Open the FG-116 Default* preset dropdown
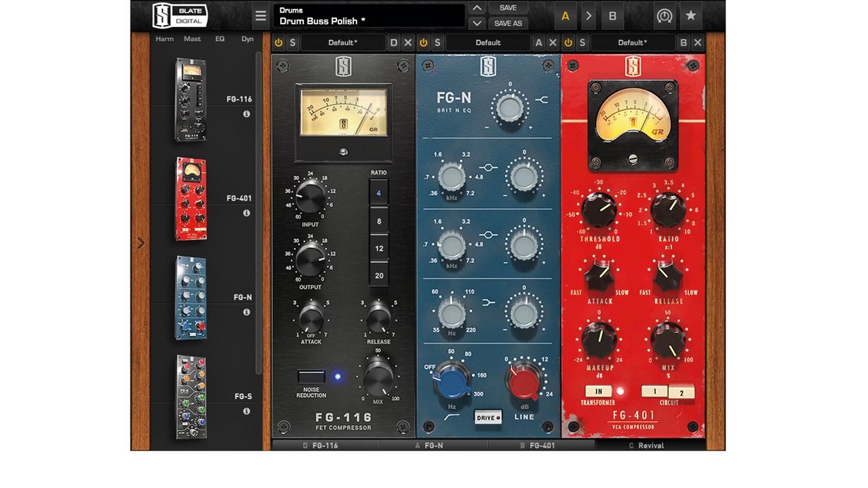Image resolution: width=868 pixels, height=488 pixels. (x=343, y=43)
